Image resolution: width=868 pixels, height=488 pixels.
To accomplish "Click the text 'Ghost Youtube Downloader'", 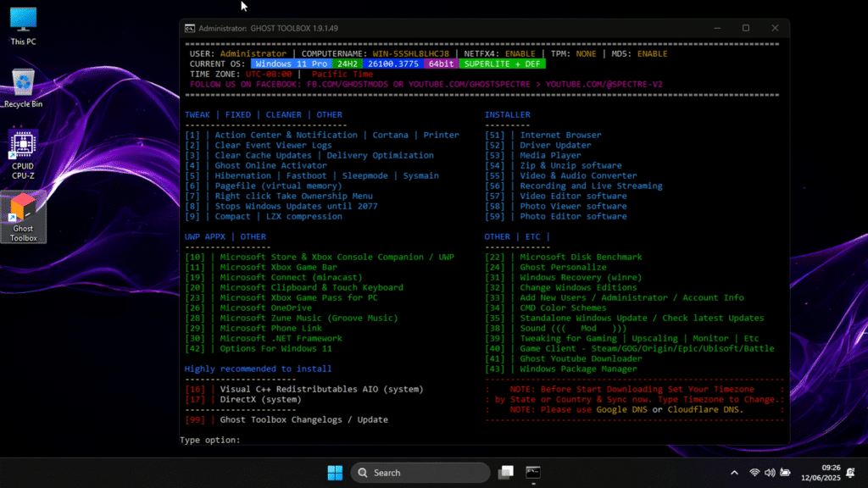I will (581, 358).
